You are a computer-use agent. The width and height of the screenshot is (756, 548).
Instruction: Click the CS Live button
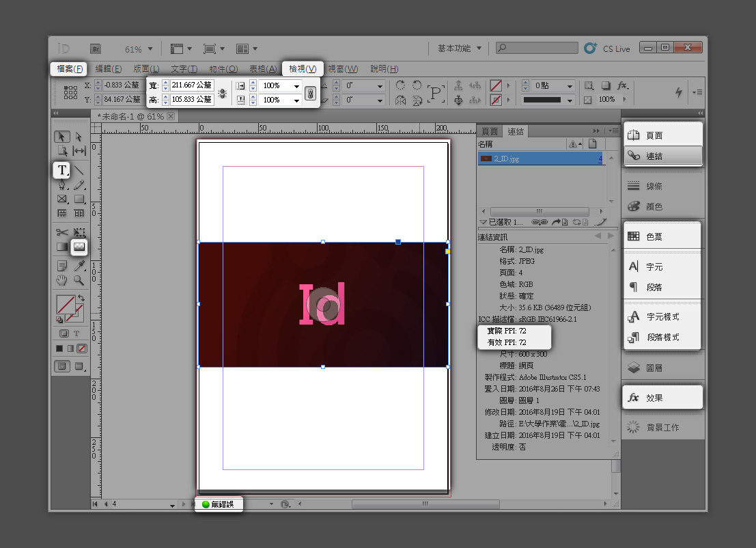tap(608, 49)
